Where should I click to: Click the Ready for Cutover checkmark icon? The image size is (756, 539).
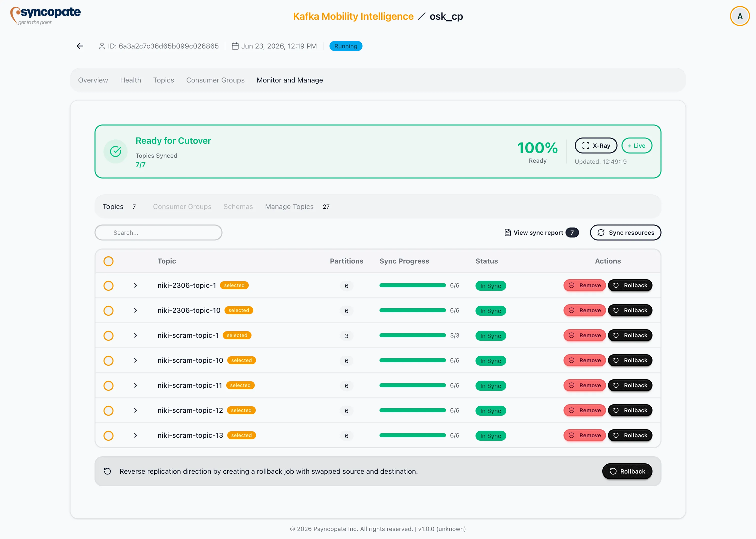[115, 151]
